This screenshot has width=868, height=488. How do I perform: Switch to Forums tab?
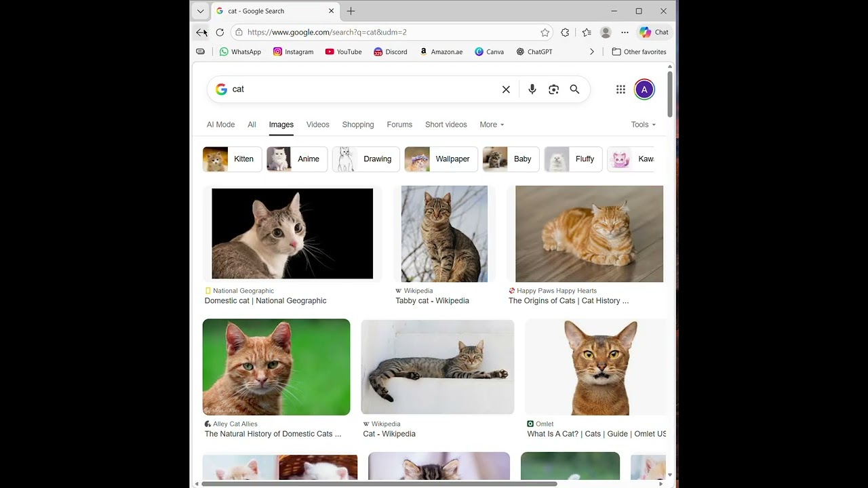pyautogui.click(x=399, y=125)
